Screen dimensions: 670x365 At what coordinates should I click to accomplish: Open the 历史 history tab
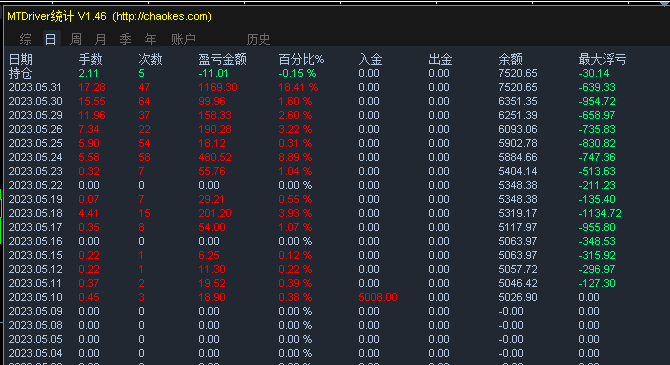(x=258, y=39)
